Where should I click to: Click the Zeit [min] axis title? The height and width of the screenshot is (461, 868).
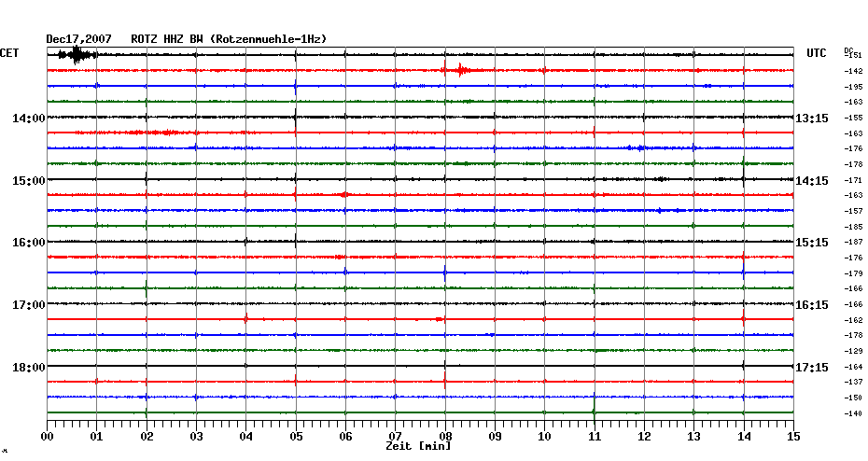[418, 446]
